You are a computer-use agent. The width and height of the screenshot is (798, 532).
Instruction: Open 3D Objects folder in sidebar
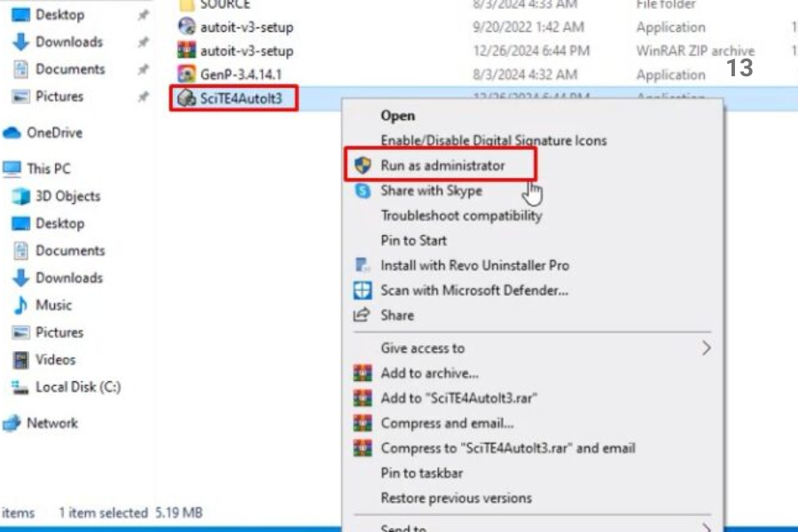67,196
